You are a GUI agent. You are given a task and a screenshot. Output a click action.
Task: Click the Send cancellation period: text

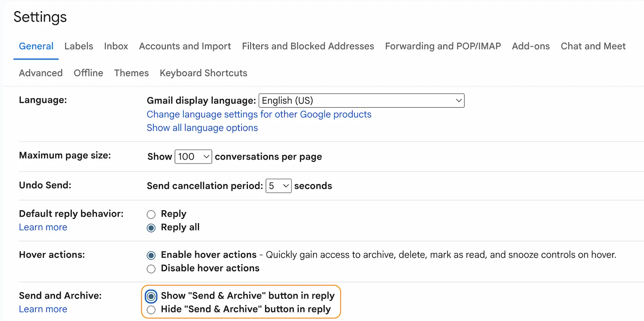coord(205,186)
